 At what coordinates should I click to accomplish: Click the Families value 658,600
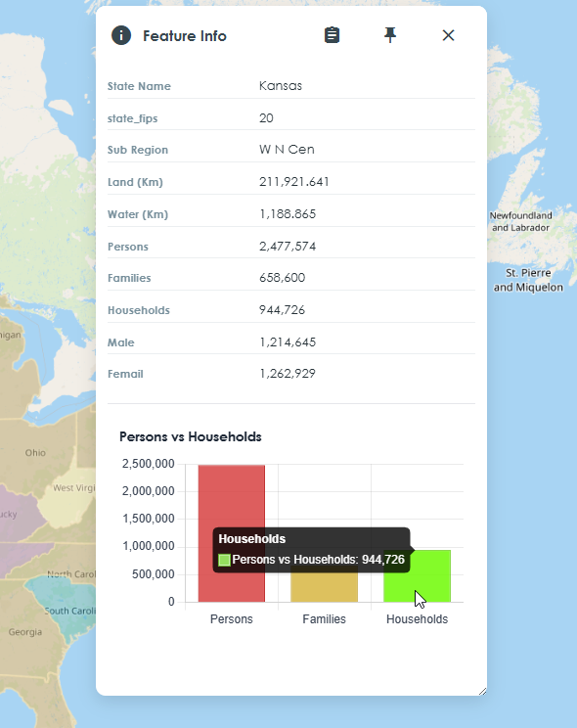click(283, 278)
